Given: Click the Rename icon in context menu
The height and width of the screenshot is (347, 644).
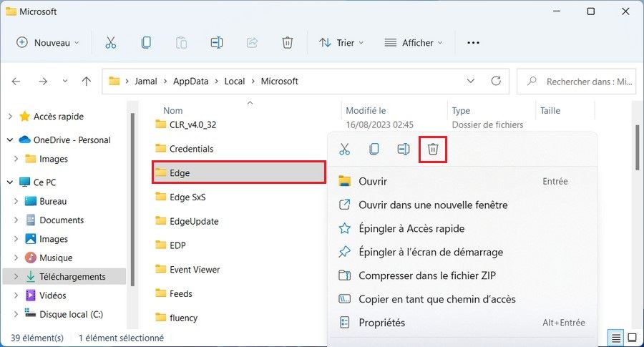Looking at the screenshot, I should pos(403,150).
